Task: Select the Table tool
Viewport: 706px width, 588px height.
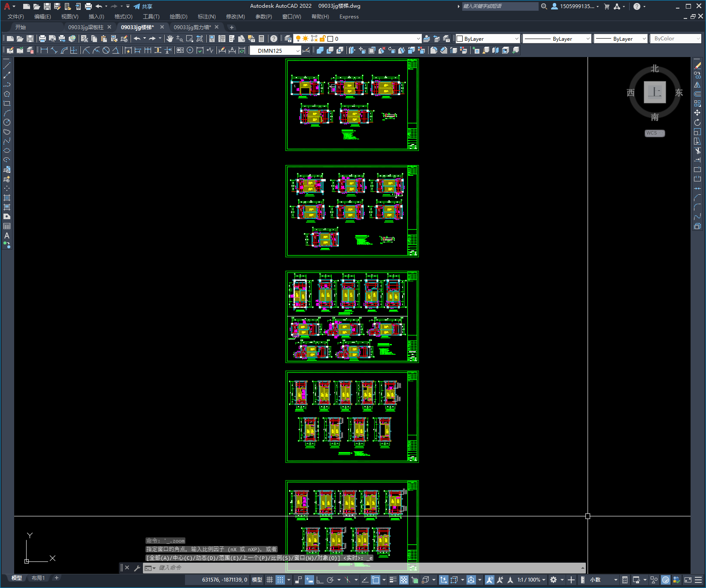Action: (x=7, y=226)
